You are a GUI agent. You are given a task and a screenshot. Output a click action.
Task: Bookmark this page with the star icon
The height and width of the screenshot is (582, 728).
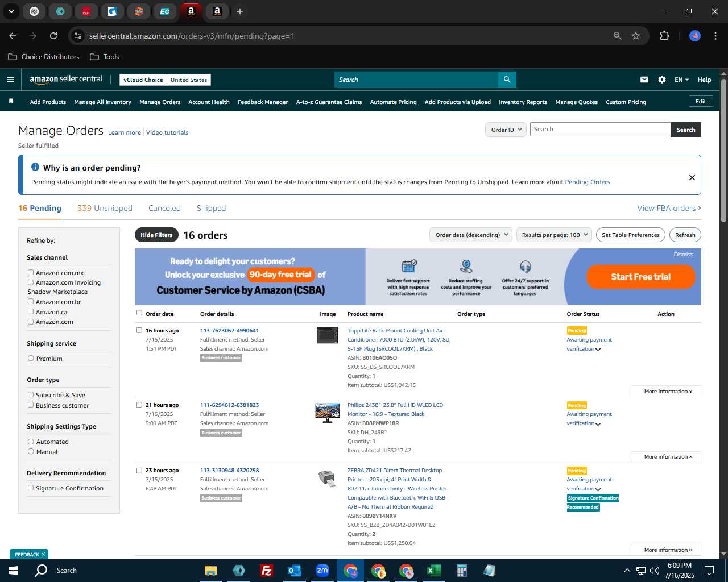pyautogui.click(x=636, y=36)
